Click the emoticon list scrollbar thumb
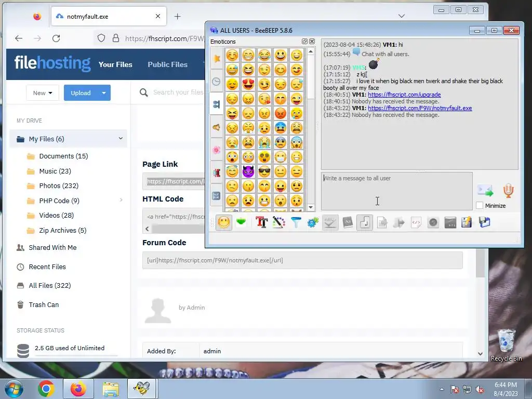The width and height of the screenshot is (532, 399). [311, 77]
